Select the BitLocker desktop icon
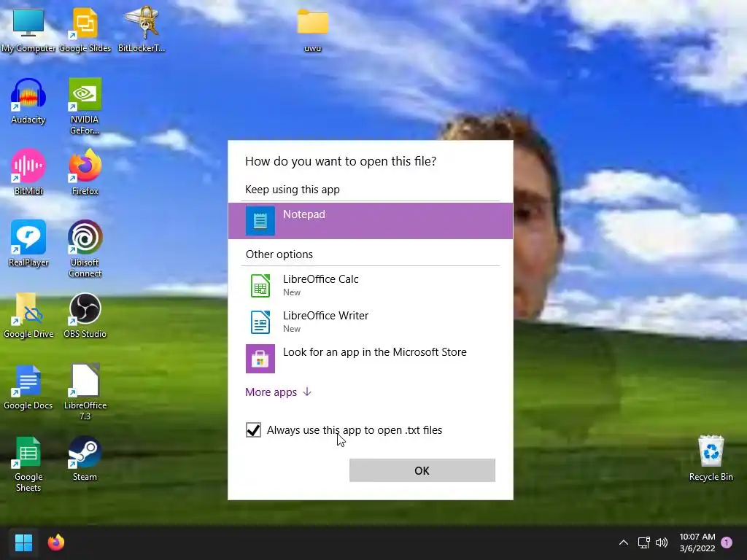The image size is (747, 560). pyautogui.click(x=142, y=28)
